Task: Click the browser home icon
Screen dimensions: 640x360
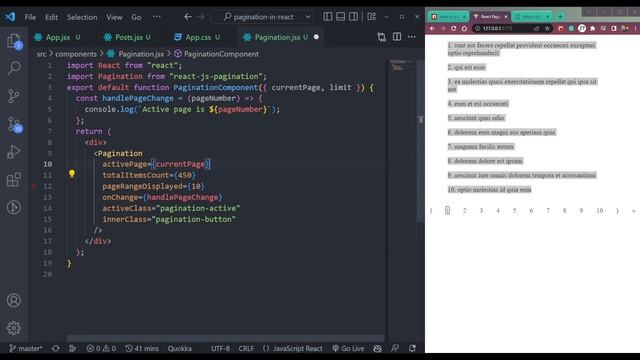Action: point(464,28)
